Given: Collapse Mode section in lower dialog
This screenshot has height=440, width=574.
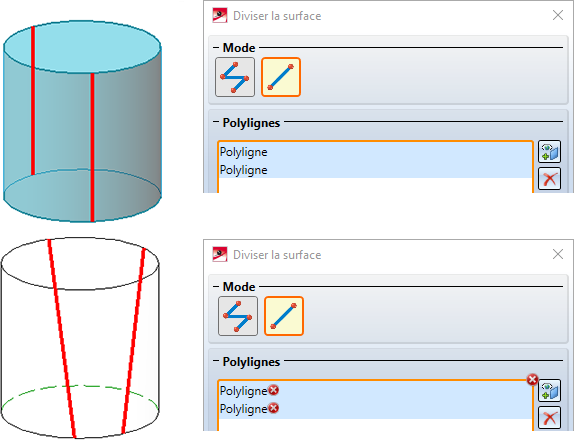Looking at the screenshot, I should 216,287.
